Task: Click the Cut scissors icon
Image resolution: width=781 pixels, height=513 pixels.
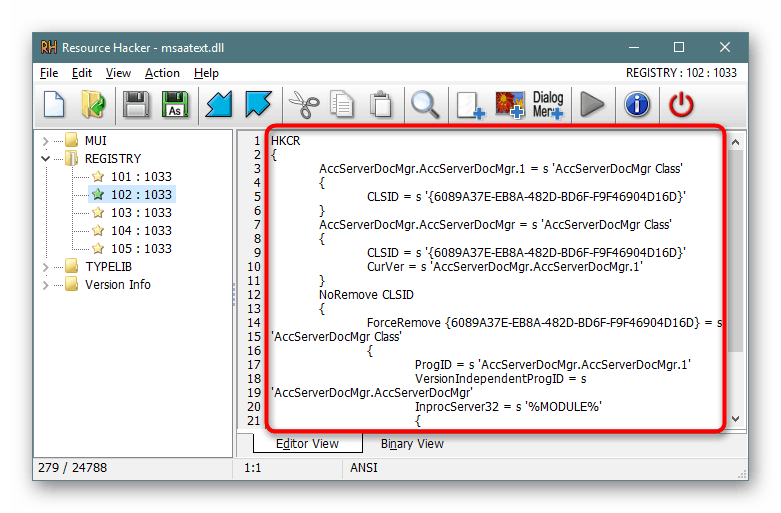Action: 304,105
